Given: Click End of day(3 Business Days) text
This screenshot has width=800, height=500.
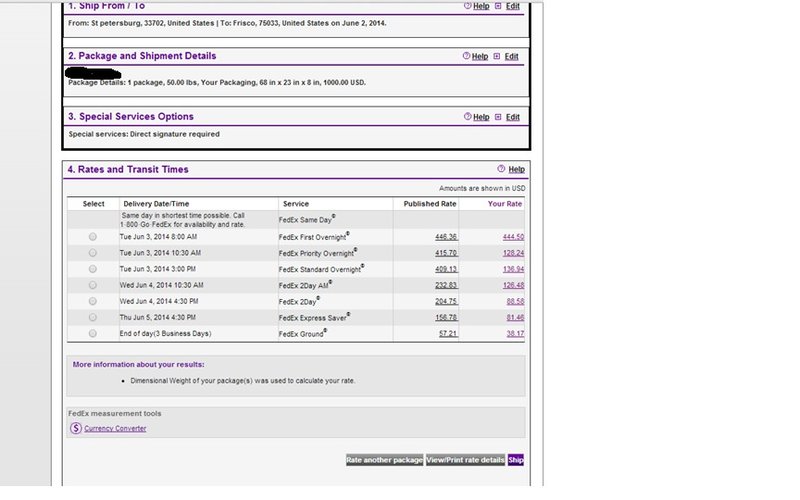Looking at the screenshot, I should (x=165, y=334).
